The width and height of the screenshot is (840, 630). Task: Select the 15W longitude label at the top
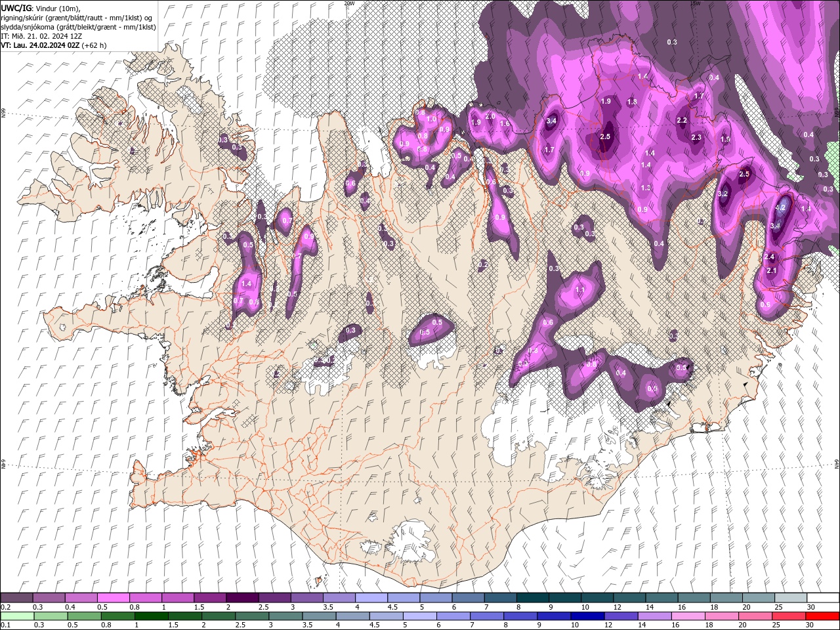click(x=695, y=3)
